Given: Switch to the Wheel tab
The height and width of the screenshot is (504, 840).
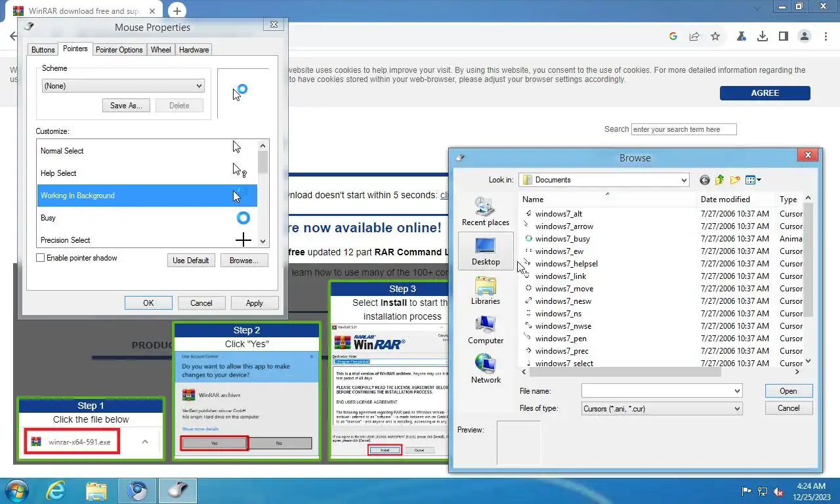Looking at the screenshot, I should tap(161, 50).
